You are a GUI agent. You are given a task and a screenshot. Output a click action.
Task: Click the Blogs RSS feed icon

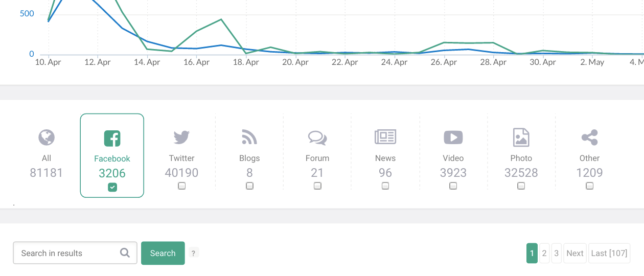[x=249, y=137]
